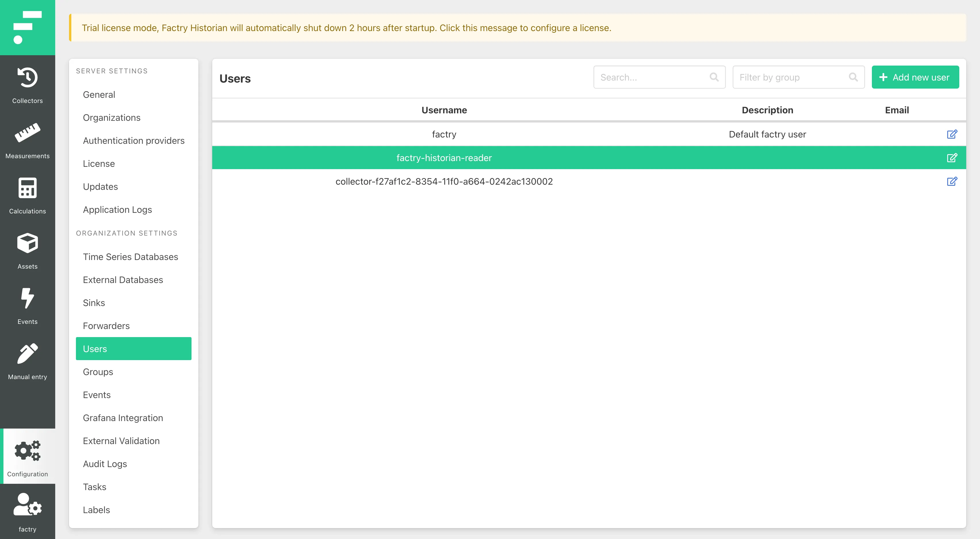Open Manual entry pencil icon
This screenshot has width=980, height=539.
[27, 353]
